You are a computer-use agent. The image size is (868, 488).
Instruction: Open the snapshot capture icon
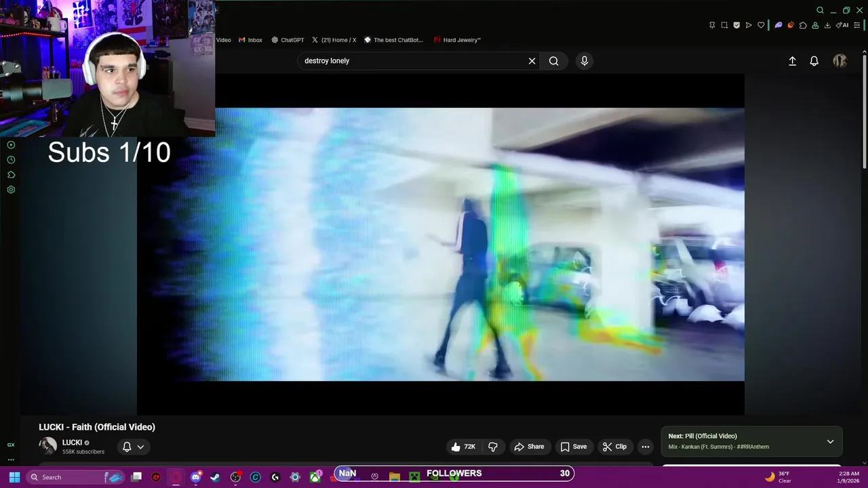[724, 25]
